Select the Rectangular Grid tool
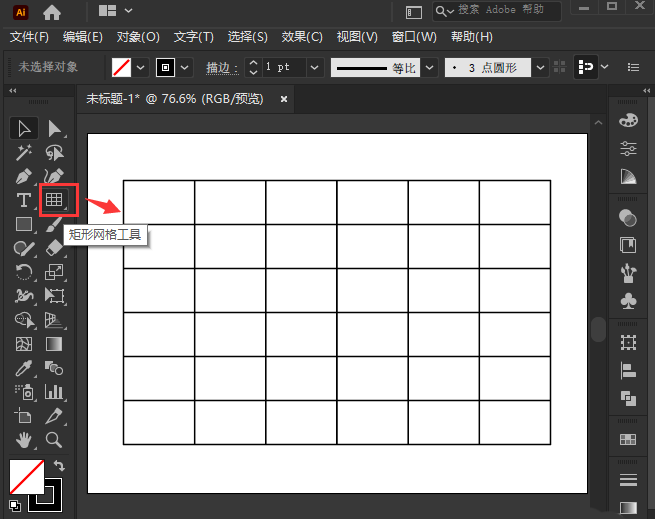The width and height of the screenshot is (655, 519). tap(55, 200)
